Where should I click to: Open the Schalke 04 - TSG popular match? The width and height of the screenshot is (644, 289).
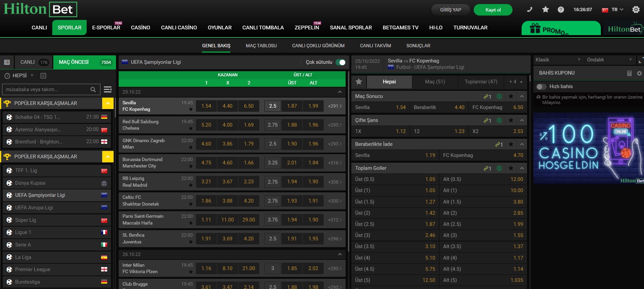pyautogui.click(x=57, y=117)
